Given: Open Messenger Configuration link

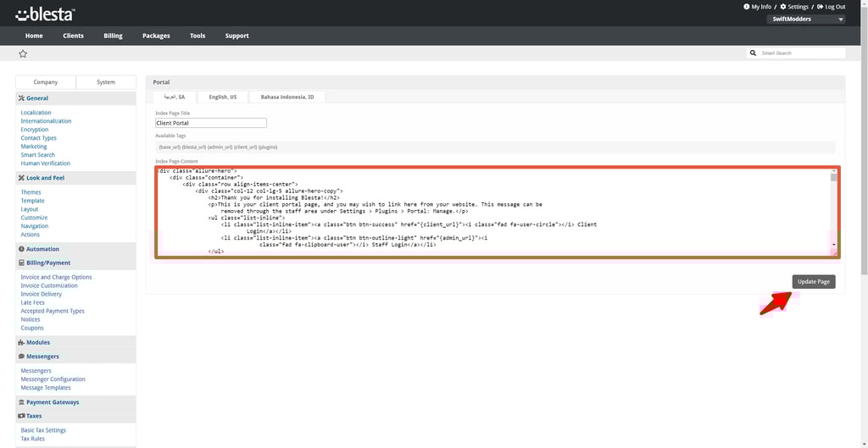Looking at the screenshot, I should click(x=53, y=379).
